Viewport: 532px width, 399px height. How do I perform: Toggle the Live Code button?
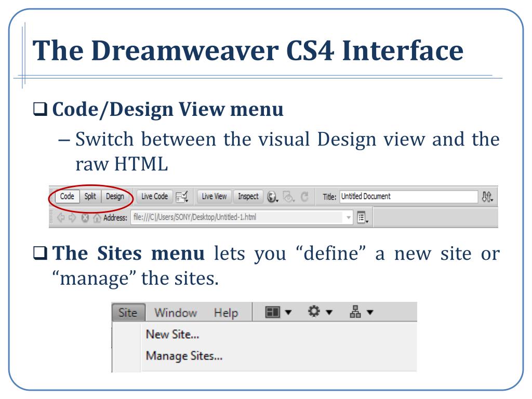(154, 196)
